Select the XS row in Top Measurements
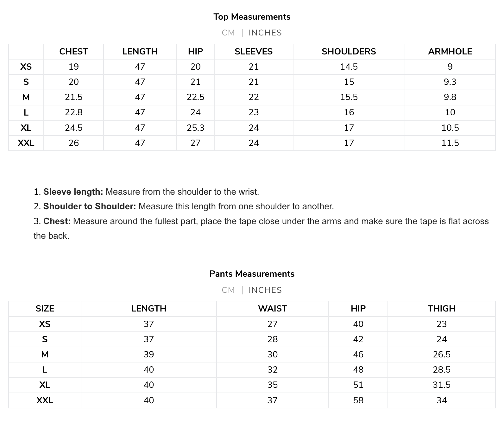The width and height of the screenshot is (504, 428). [x=252, y=67]
